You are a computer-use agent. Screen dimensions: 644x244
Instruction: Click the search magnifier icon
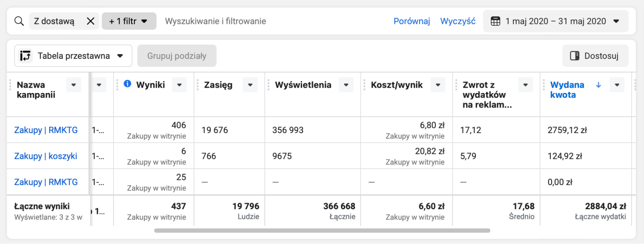[19, 21]
